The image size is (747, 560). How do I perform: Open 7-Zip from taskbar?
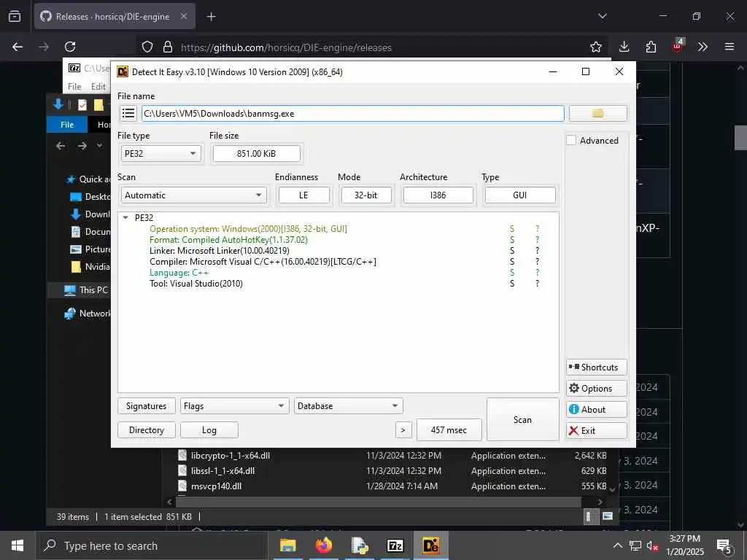(395, 545)
